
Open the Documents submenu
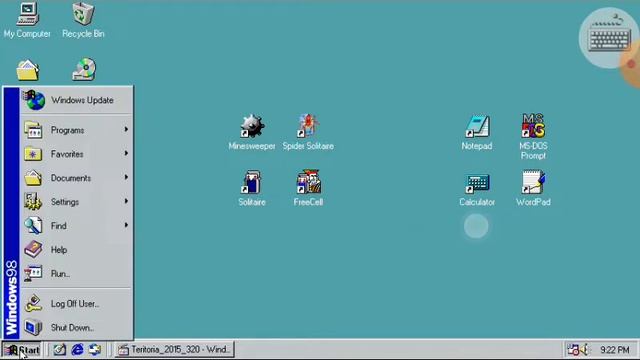tap(76, 178)
